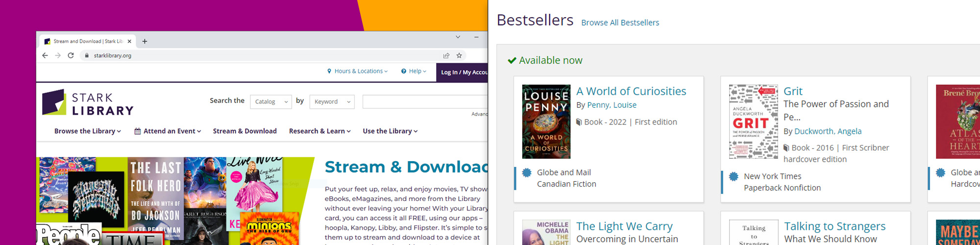The width and height of the screenshot is (980, 245).
Task: Click the book icon next to Book - 2016
Action: tap(786, 147)
